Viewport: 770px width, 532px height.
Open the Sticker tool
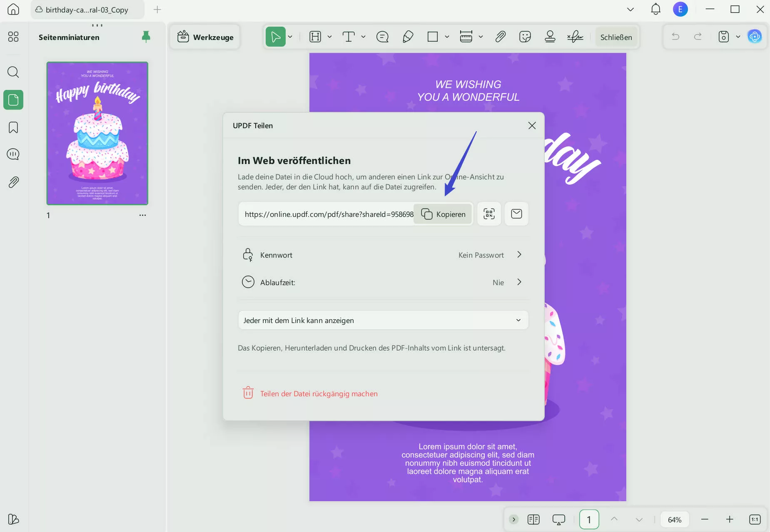point(524,37)
